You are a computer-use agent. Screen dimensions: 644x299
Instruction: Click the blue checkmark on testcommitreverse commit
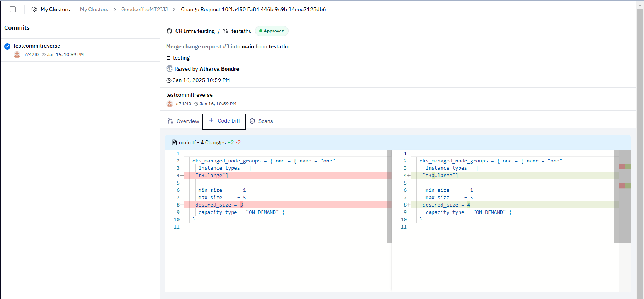pos(7,46)
